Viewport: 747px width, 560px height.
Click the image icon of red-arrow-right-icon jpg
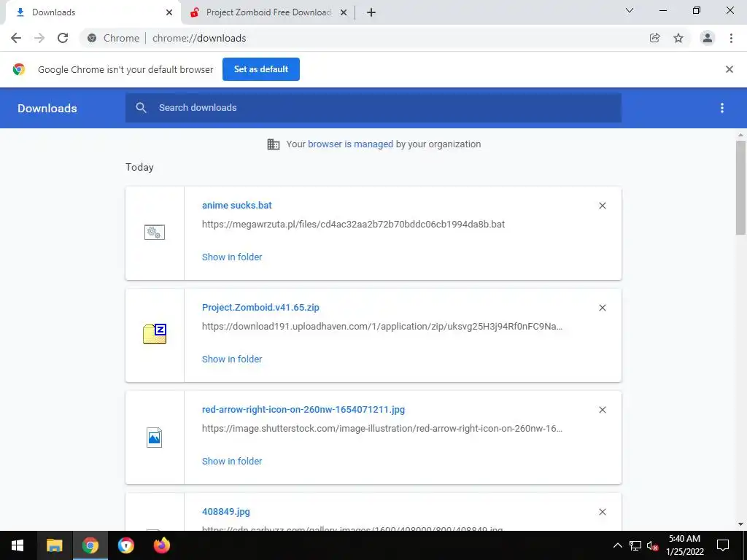[x=155, y=437]
